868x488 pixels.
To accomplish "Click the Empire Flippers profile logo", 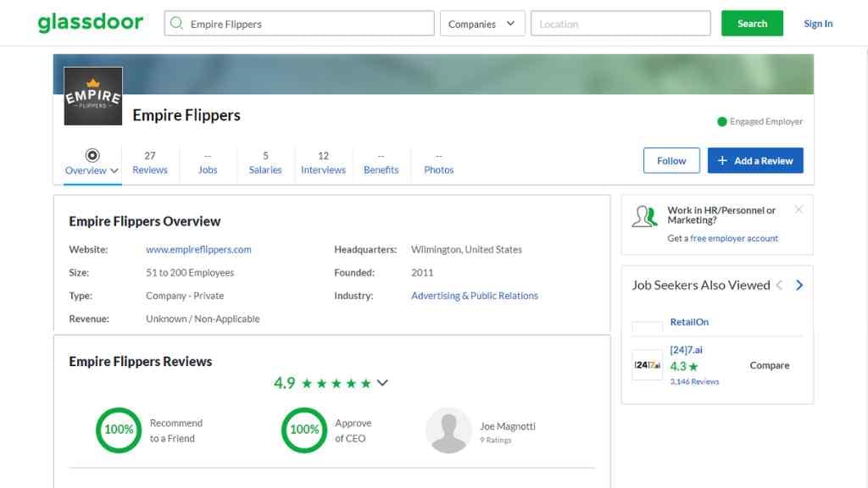I will [x=92, y=95].
